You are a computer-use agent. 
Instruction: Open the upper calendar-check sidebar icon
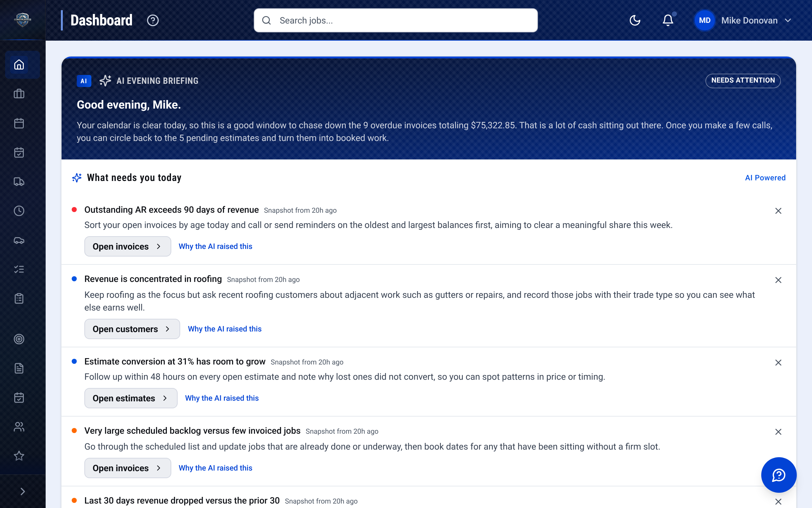(x=19, y=152)
